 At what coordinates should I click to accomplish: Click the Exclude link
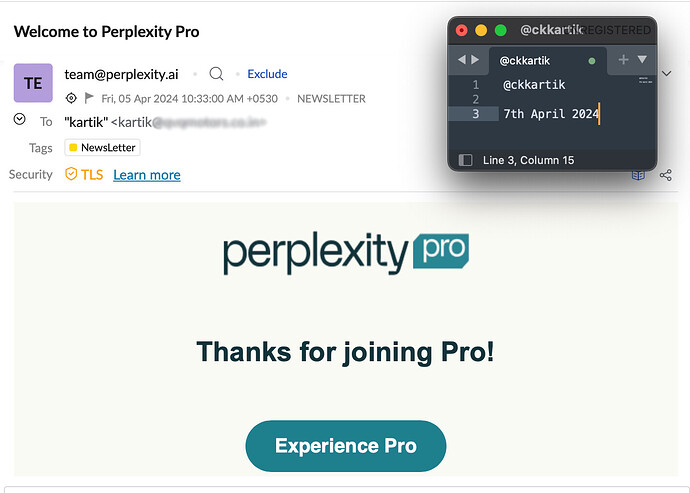[x=267, y=74]
